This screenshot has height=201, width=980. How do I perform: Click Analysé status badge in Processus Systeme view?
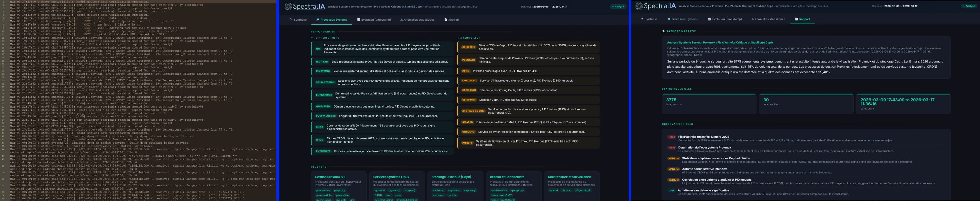pyautogui.click(x=618, y=6)
